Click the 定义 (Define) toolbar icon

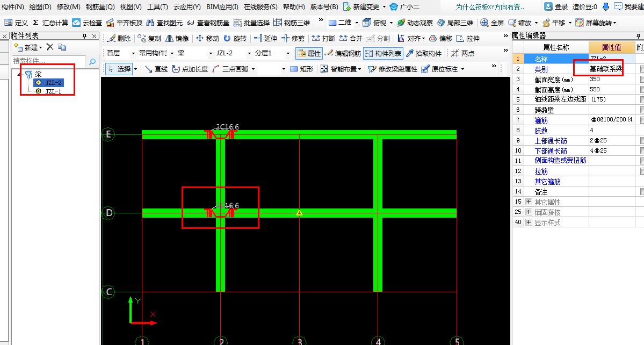(x=16, y=23)
